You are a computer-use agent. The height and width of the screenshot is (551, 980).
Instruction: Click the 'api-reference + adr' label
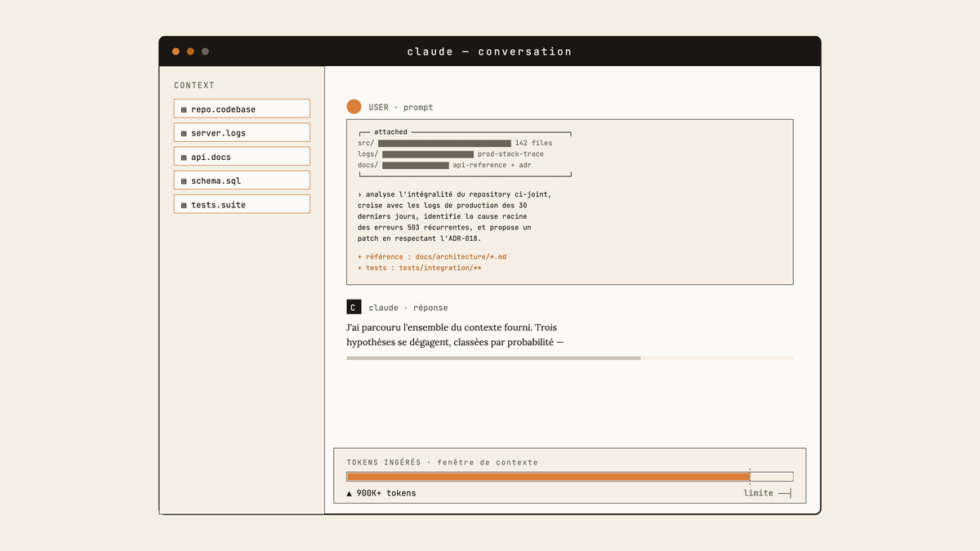pos(492,165)
